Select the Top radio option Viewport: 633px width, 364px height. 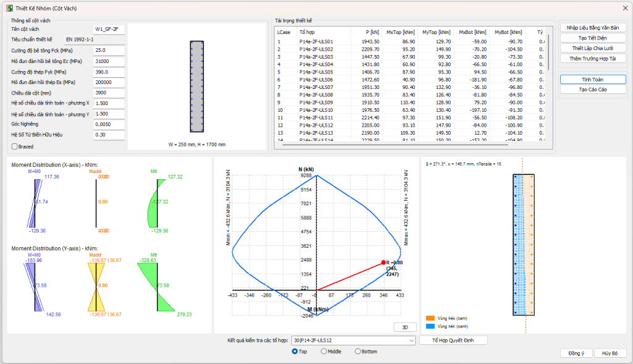[295, 351]
